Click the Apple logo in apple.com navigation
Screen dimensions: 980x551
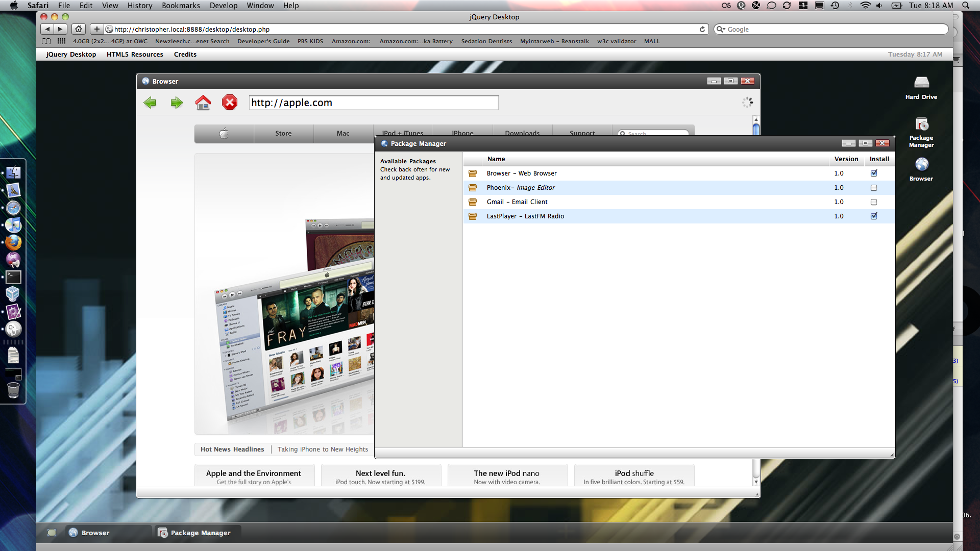point(224,133)
